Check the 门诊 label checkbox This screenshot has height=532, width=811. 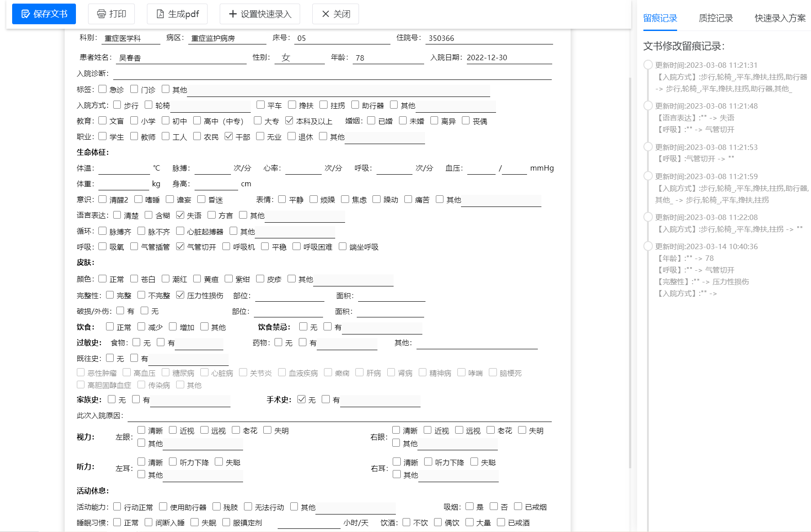coord(134,89)
